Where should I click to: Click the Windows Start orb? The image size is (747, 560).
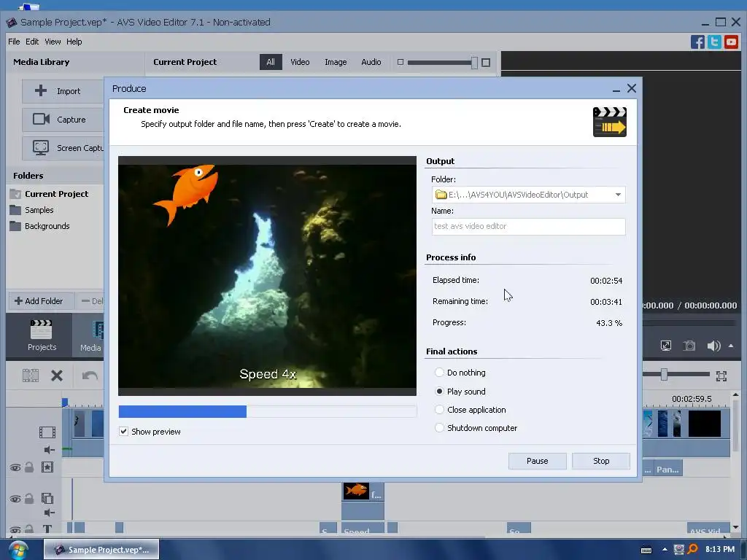click(x=18, y=550)
